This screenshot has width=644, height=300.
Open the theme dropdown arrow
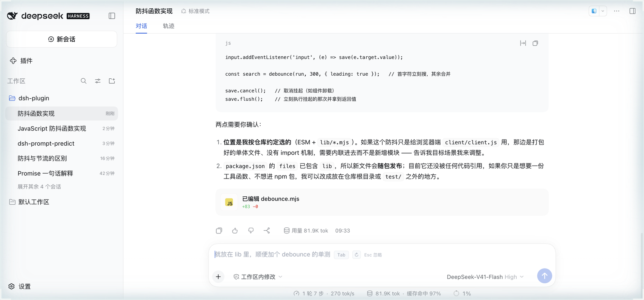[603, 11]
